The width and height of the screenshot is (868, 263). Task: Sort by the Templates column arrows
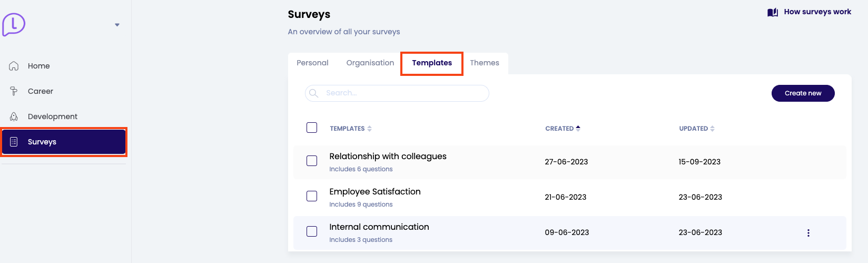pos(370,129)
